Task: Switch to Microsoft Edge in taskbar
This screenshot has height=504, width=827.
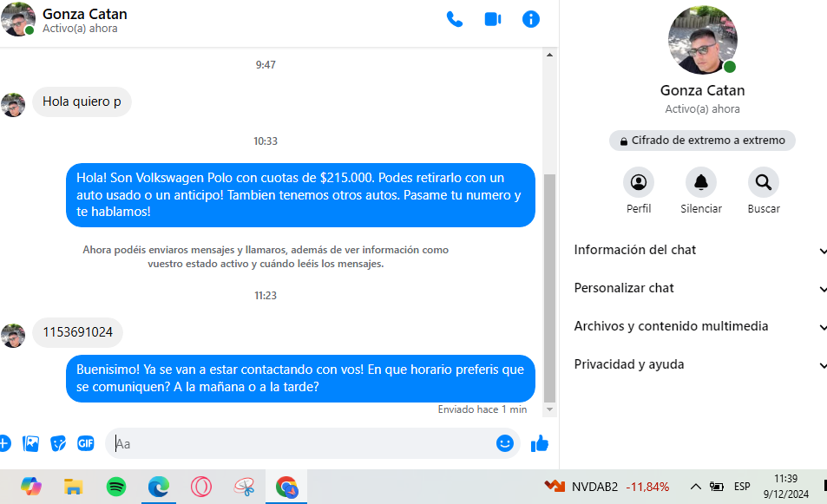Action: (158, 486)
